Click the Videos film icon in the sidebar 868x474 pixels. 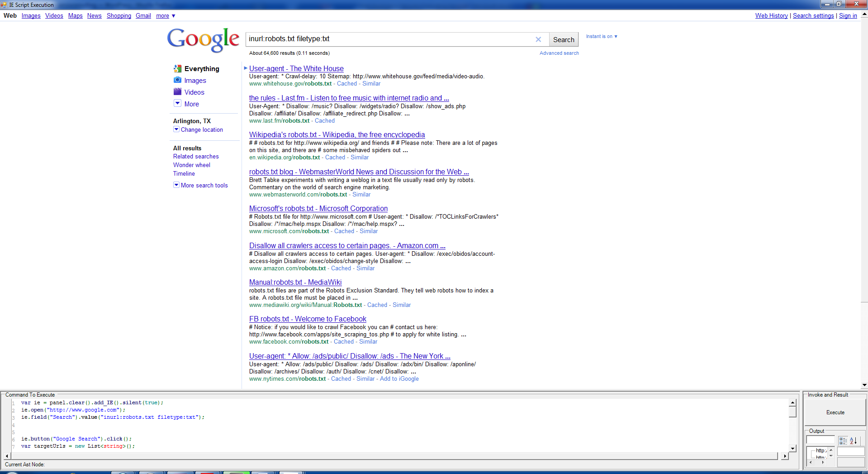tap(177, 92)
